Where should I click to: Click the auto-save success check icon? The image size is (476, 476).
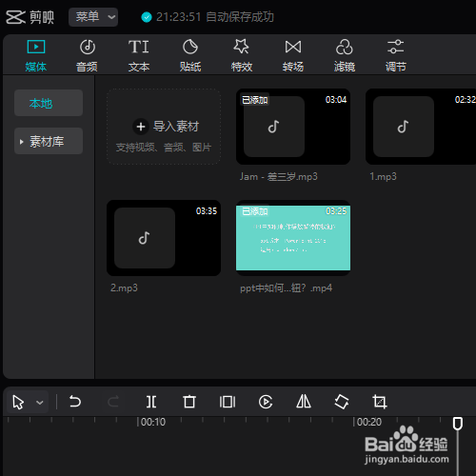(x=147, y=17)
